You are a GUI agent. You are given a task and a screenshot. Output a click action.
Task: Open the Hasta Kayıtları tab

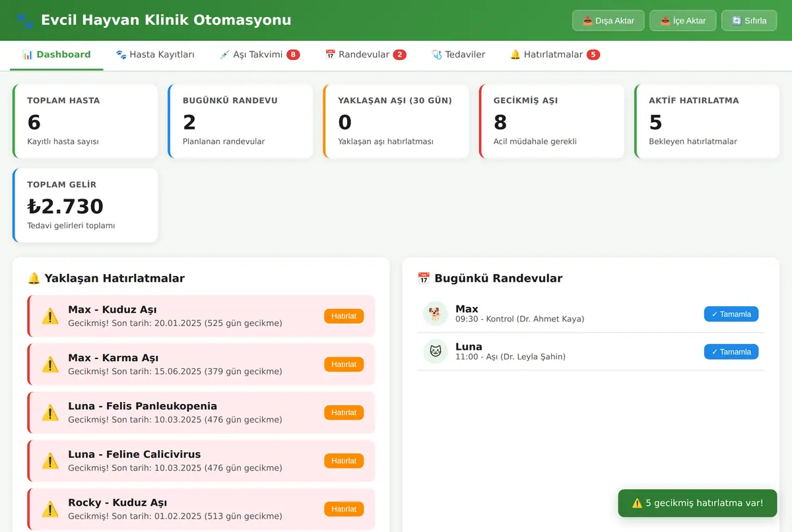pos(155,55)
